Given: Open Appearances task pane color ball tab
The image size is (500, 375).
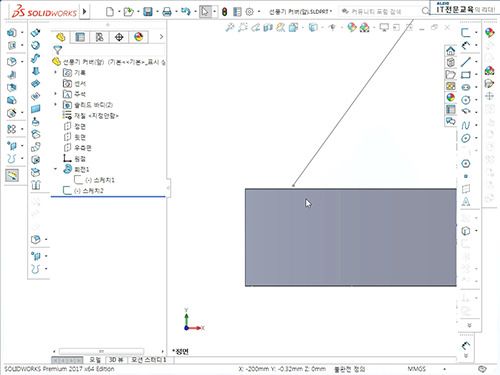Looking at the screenshot, I should 451,97.
